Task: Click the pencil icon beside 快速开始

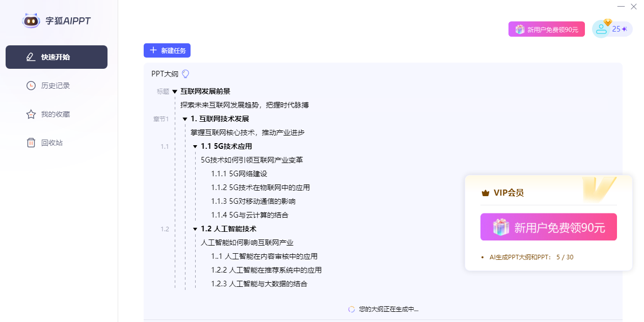Action: [31, 57]
